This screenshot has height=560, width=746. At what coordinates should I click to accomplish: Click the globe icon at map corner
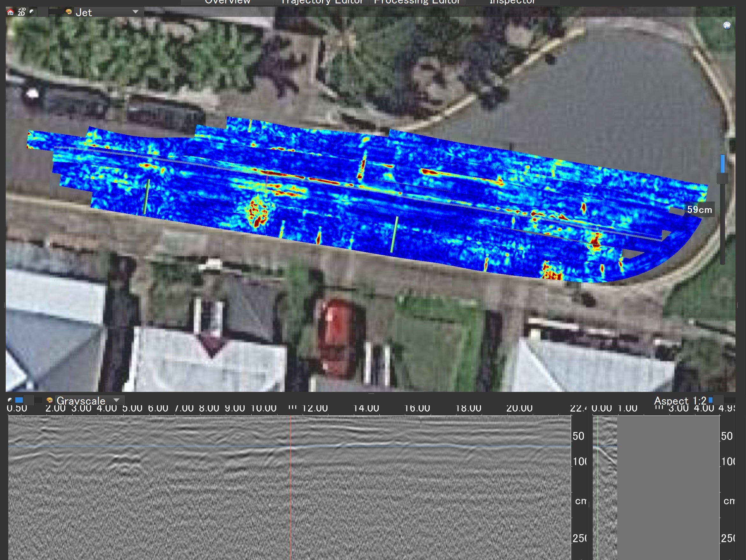pos(727,25)
